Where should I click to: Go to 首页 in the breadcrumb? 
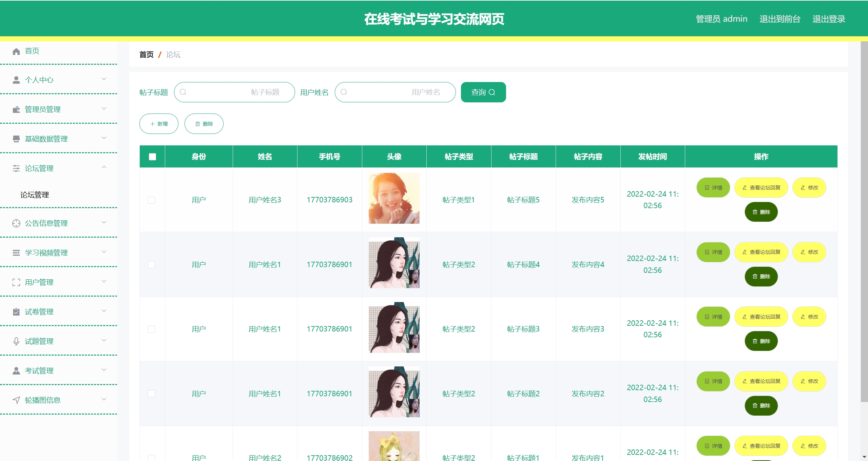coord(147,55)
